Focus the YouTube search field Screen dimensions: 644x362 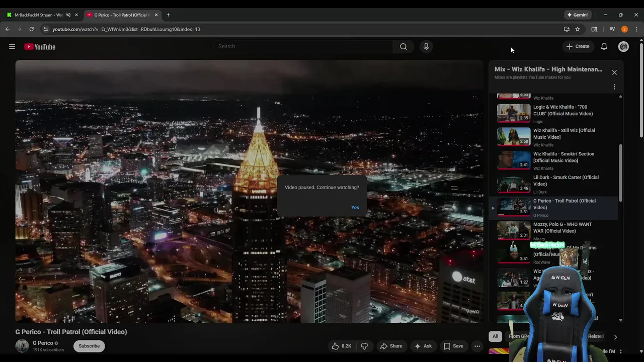[x=304, y=46]
